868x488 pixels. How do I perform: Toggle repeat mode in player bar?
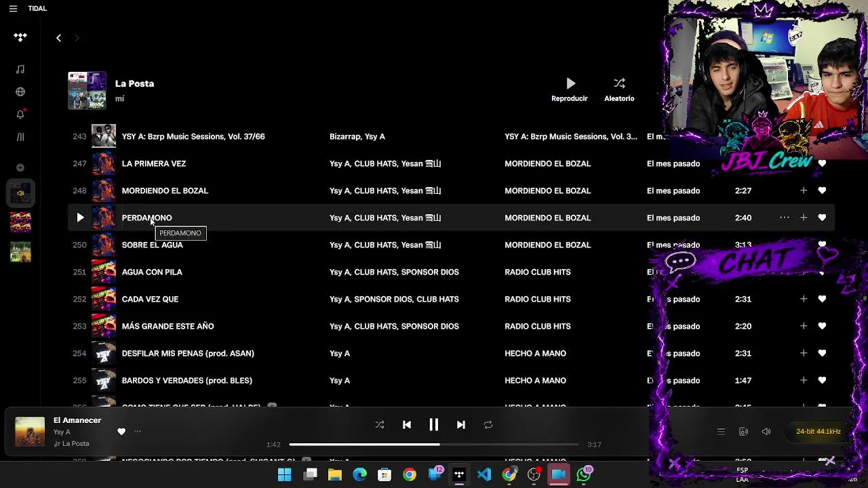click(x=488, y=425)
